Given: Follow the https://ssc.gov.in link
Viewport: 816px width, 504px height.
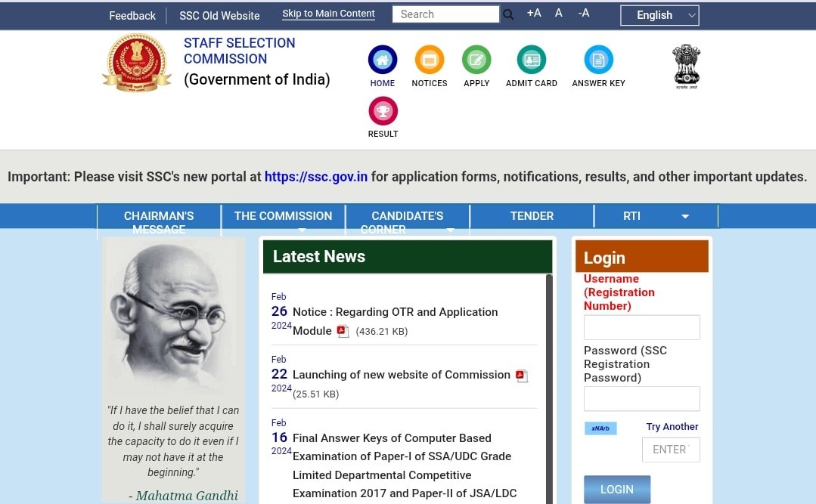Looking at the screenshot, I should coord(316,177).
